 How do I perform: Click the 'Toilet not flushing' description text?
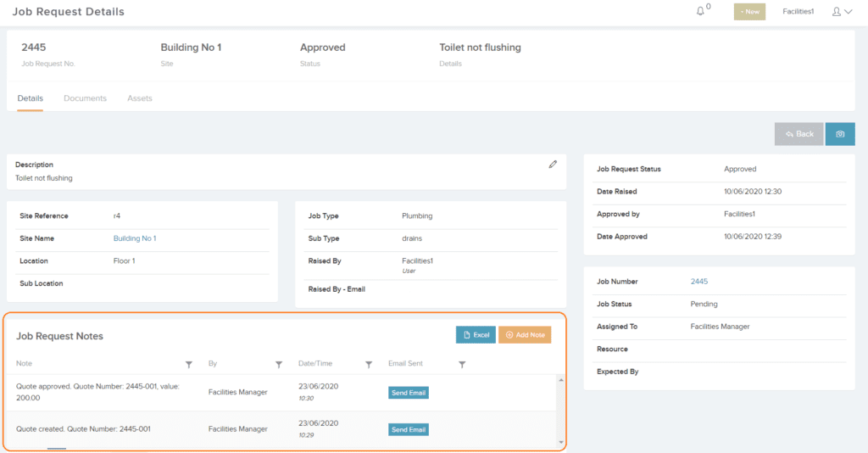[x=44, y=178]
